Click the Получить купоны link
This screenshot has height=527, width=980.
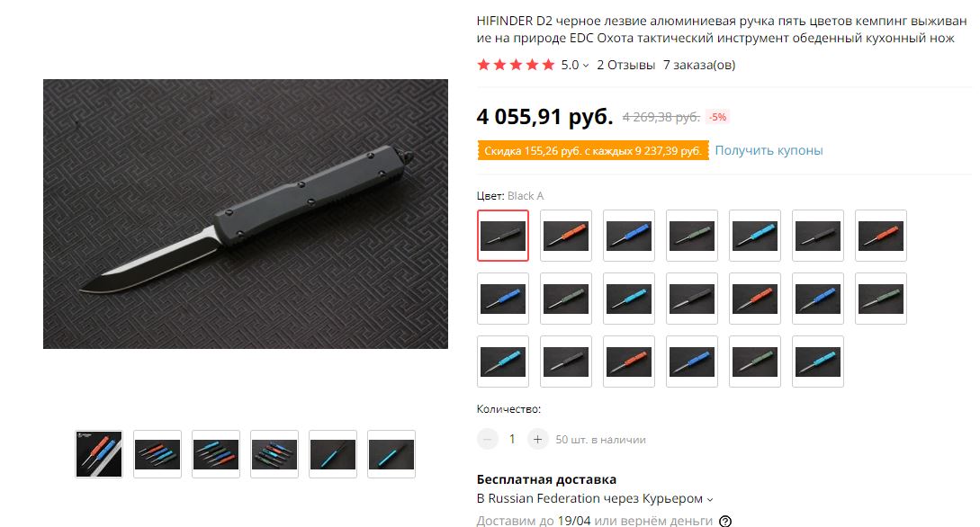point(769,150)
